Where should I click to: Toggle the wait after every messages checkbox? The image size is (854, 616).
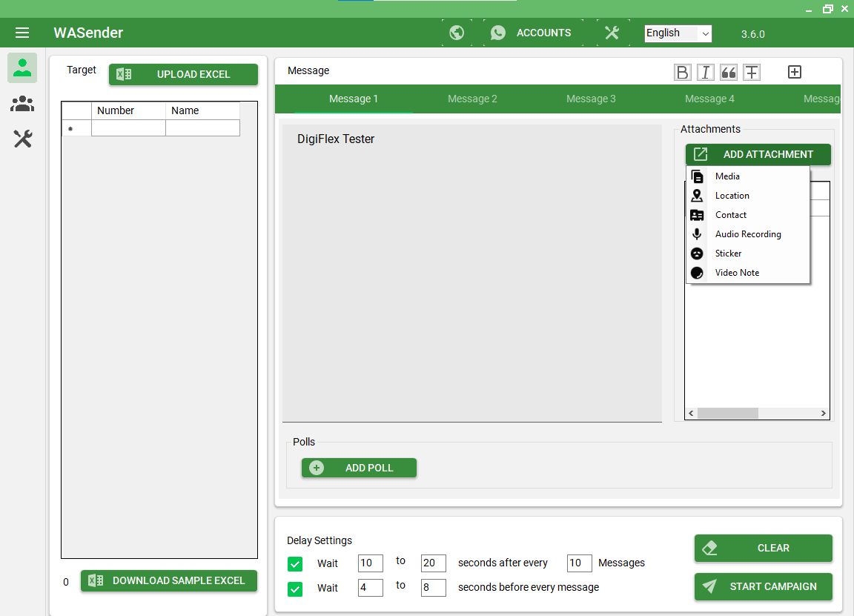(x=295, y=563)
